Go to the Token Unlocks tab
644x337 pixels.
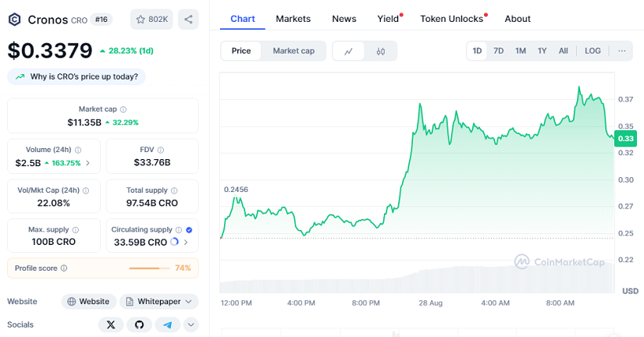(x=451, y=19)
